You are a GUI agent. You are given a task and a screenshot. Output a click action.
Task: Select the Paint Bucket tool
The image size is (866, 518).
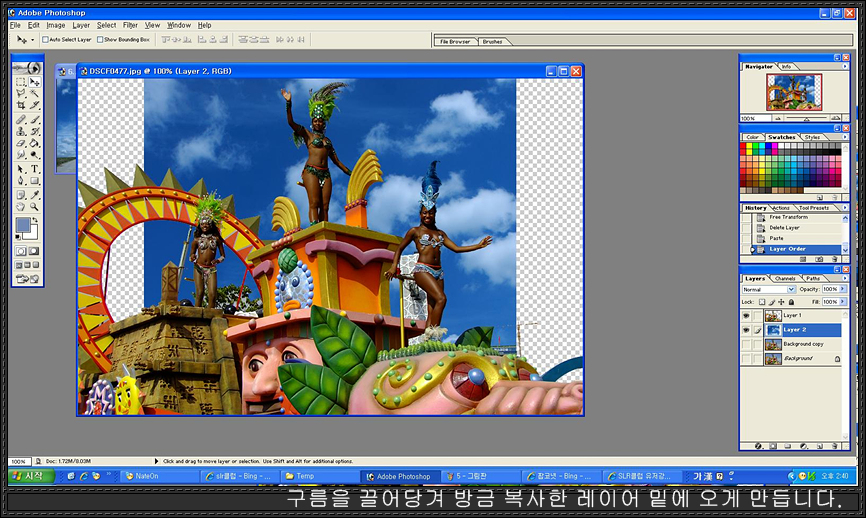[34, 143]
